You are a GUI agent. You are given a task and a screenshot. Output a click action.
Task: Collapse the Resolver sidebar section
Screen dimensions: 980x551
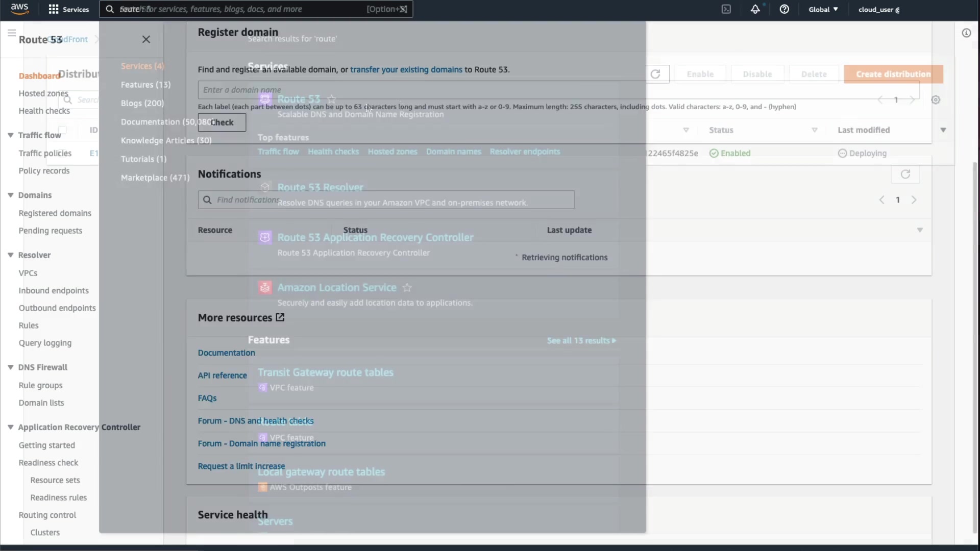tap(10, 255)
